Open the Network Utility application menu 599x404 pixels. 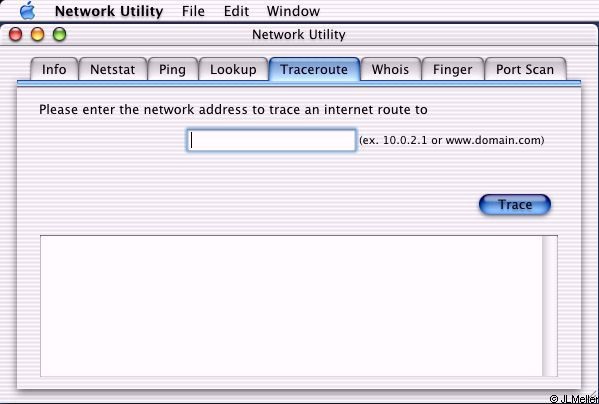point(109,11)
